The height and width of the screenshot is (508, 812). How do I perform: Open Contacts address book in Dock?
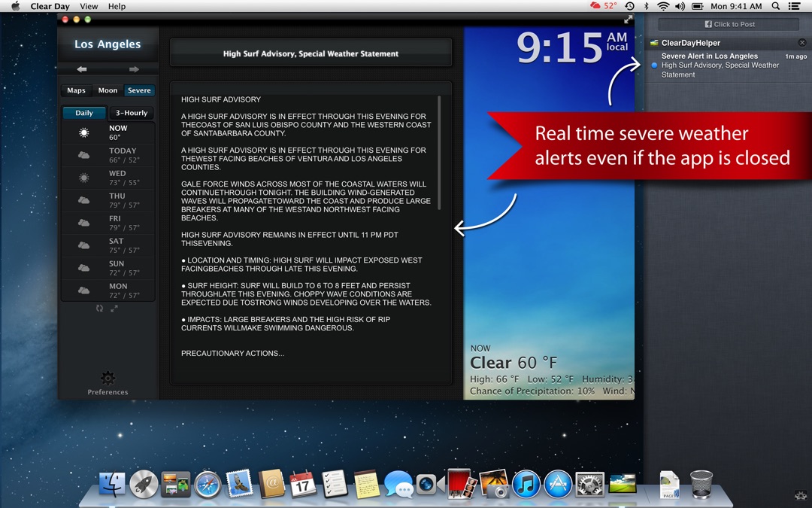pyautogui.click(x=271, y=484)
